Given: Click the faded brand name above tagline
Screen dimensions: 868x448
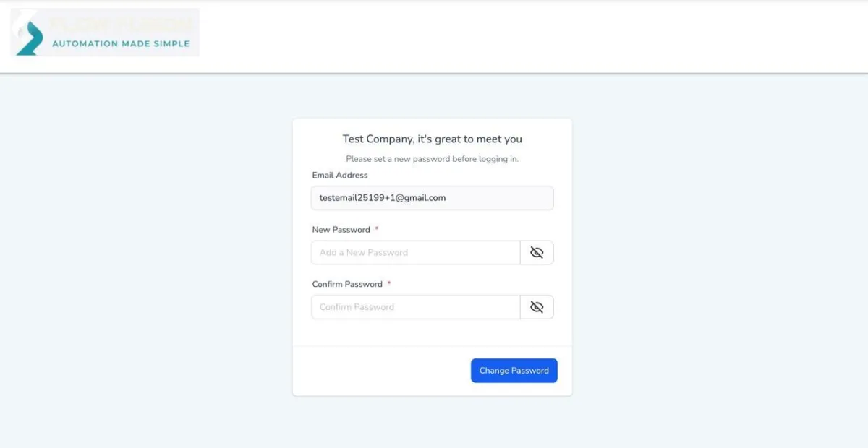Looking at the screenshot, I should 121,24.
